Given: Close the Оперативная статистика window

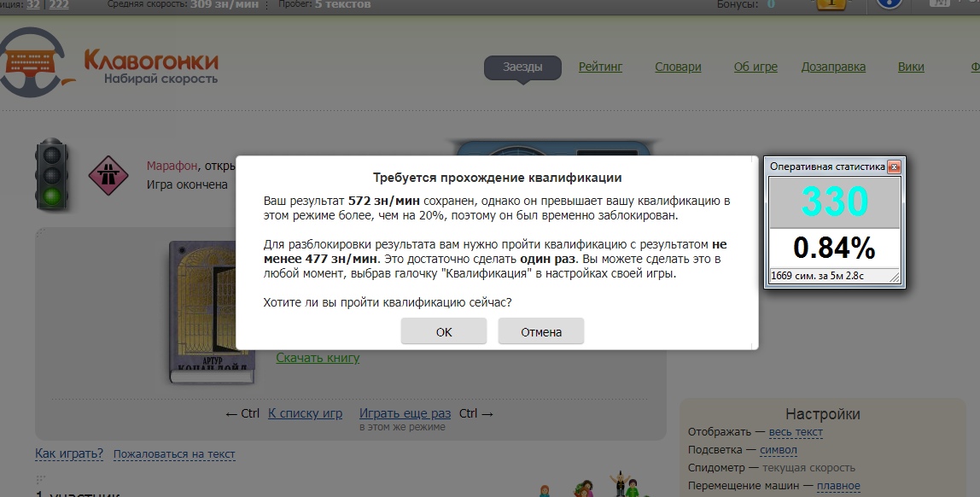Looking at the screenshot, I should (x=894, y=167).
